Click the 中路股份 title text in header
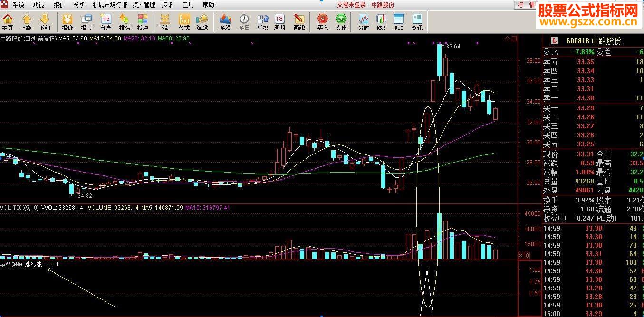This screenshot has width=644, height=317. point(383,5)
